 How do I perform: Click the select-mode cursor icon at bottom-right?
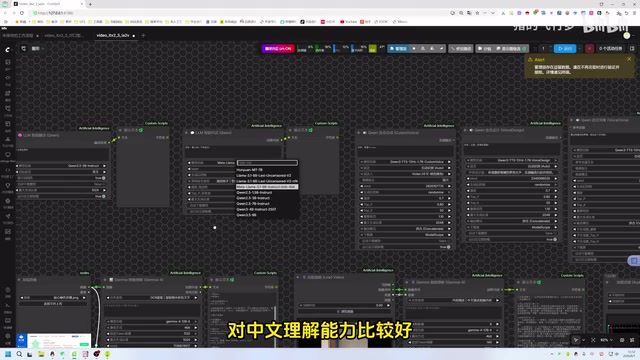[x=576, y=340]
